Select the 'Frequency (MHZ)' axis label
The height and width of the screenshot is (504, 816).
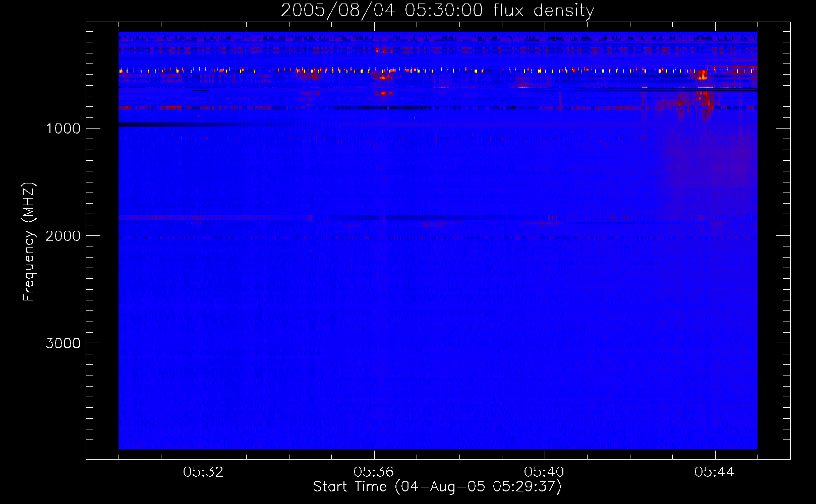pos(29,242)
